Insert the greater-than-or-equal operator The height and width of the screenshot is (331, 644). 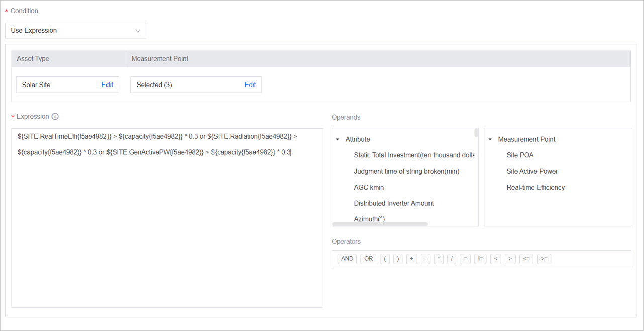[x=544, y=259]
